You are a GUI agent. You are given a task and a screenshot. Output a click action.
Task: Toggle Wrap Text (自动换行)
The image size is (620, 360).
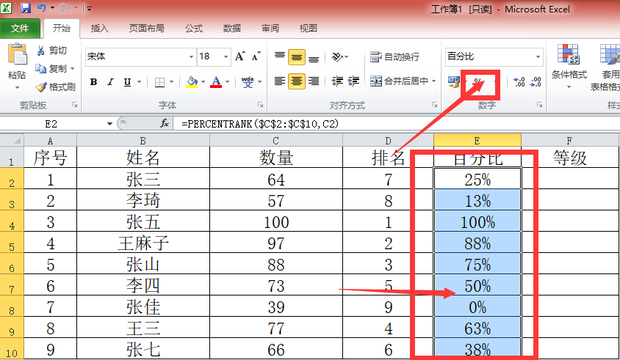pos(395,57)
